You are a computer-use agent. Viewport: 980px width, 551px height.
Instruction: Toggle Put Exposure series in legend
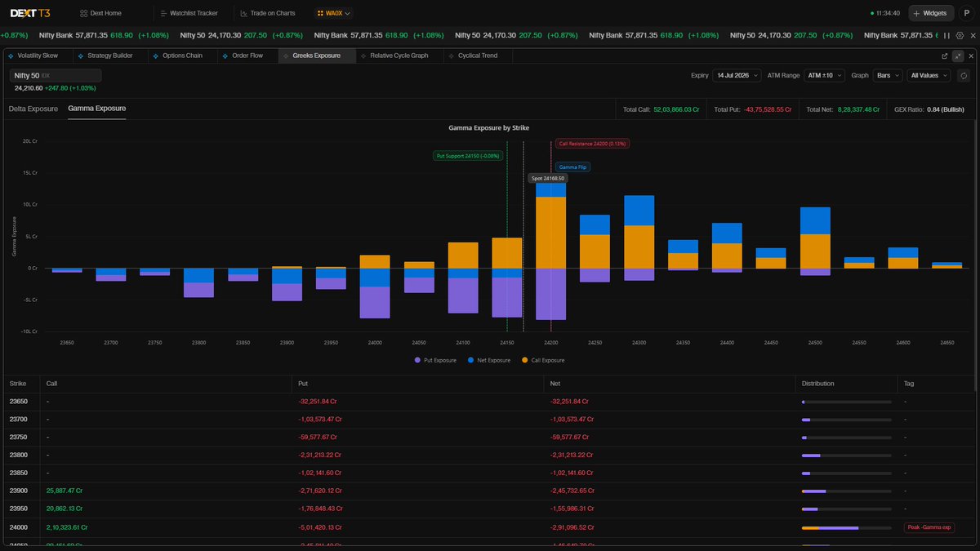click(435, 360)
